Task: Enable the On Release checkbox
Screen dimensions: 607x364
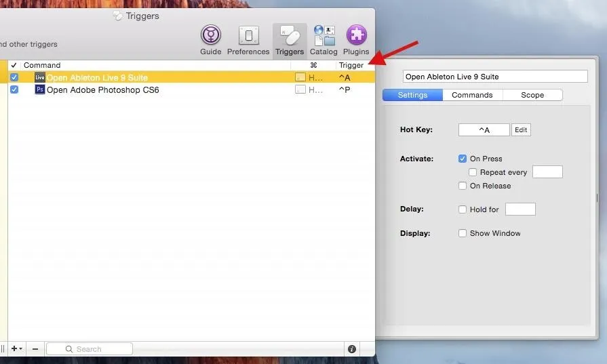Action: (463, 186)
